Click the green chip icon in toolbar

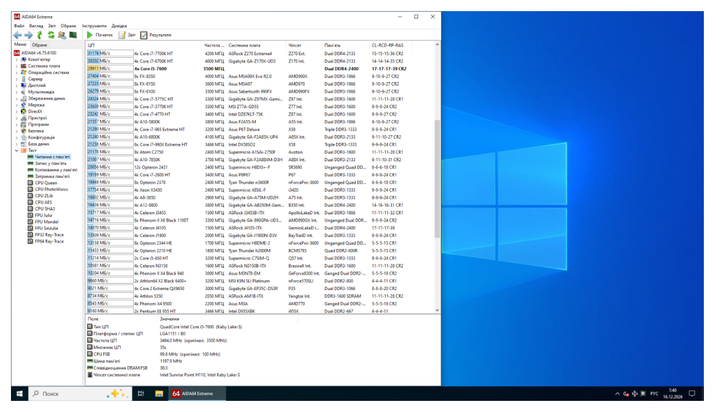point(73,35)
